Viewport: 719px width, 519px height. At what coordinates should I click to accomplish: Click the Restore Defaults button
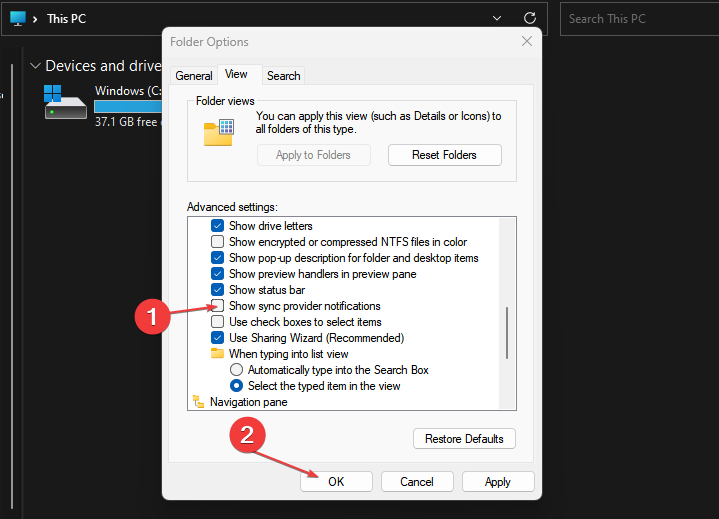[x=464, y=439]
